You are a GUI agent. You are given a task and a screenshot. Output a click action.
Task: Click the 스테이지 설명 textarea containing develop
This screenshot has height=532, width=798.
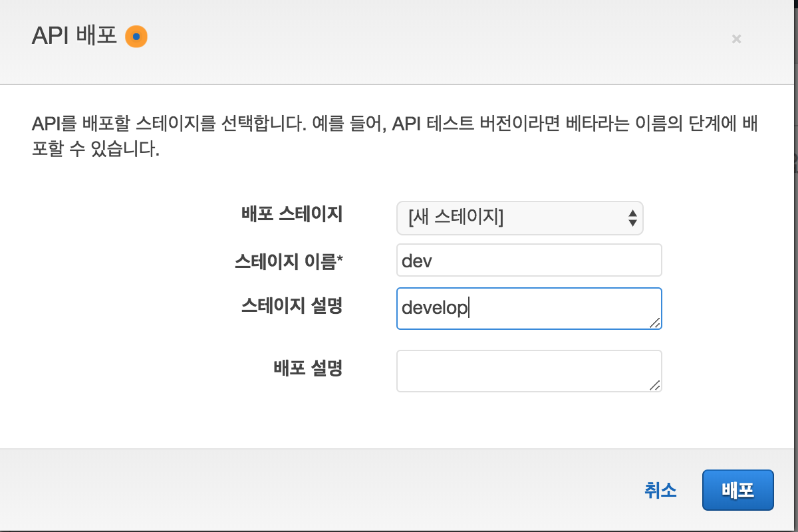pyautogui.click(x=529, y=309)
